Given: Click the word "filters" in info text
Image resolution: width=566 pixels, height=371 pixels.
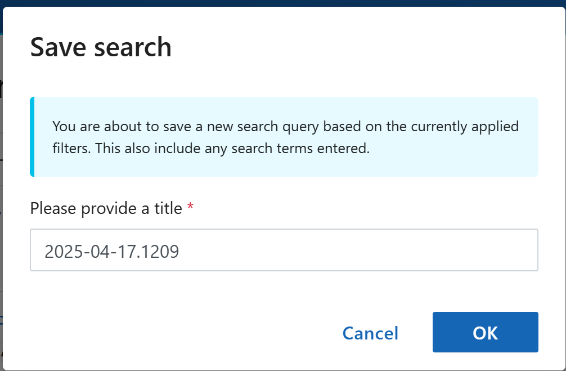Looking at the screenshot, I should coord(71,148).
